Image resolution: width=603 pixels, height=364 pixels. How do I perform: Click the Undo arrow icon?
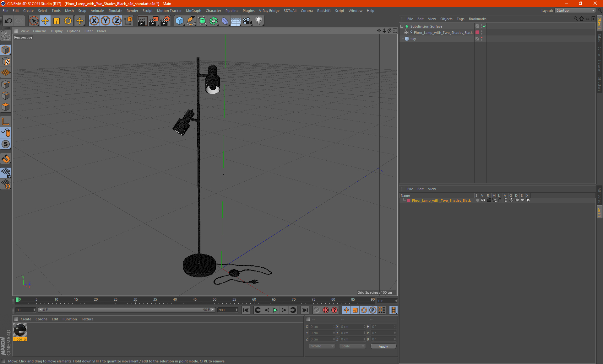click(x=8, y=21)
